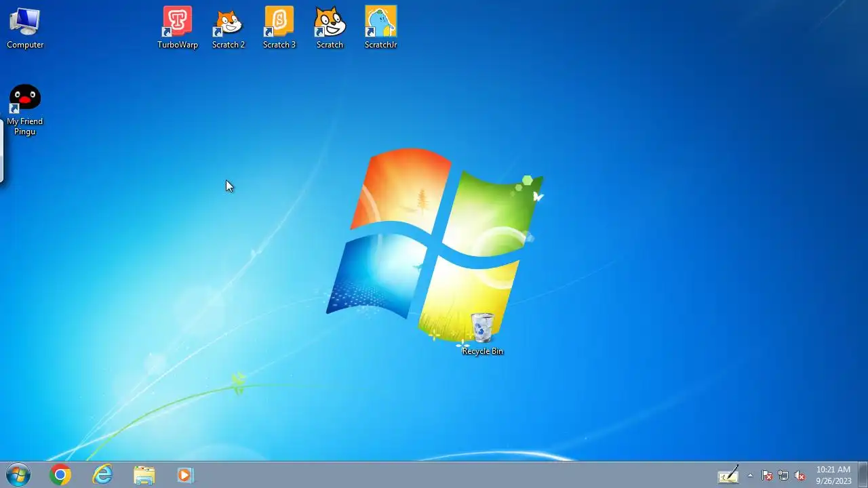The image size is (868, 488).
Task: Click the 'Recycle Bin' label text
Action: click(483, 351)
